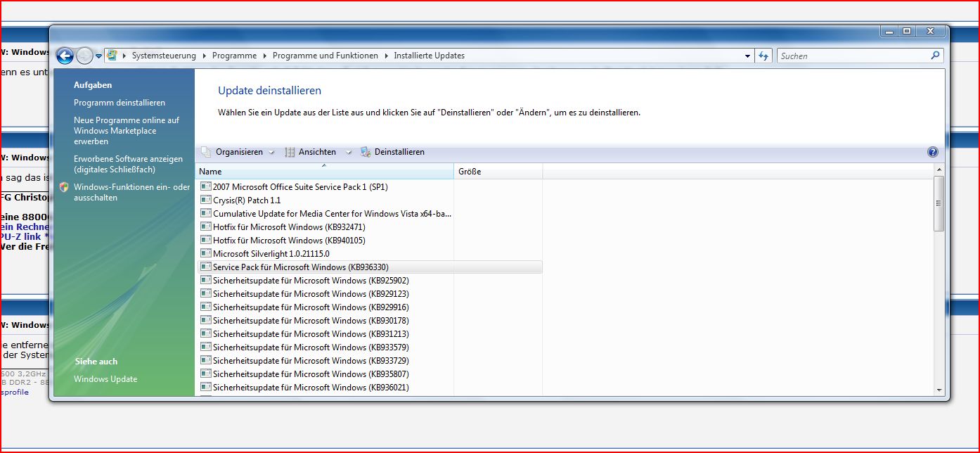Open Neue Programme online auf Windows Marketplace link
This screenshot has width=980, height=453.
(127, 131)
